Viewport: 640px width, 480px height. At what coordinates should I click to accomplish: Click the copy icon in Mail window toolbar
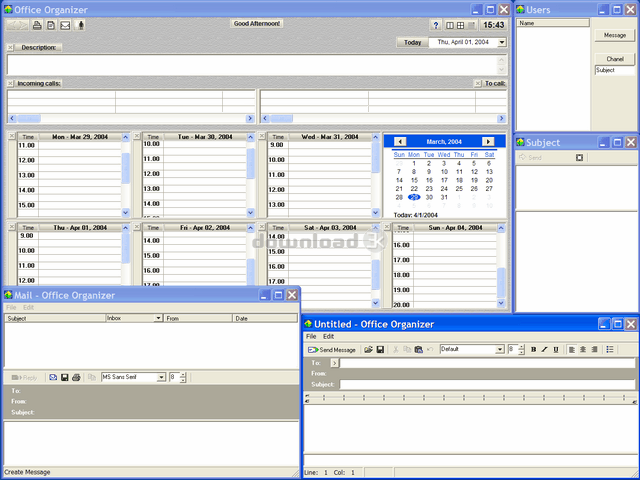click(92, 377)
